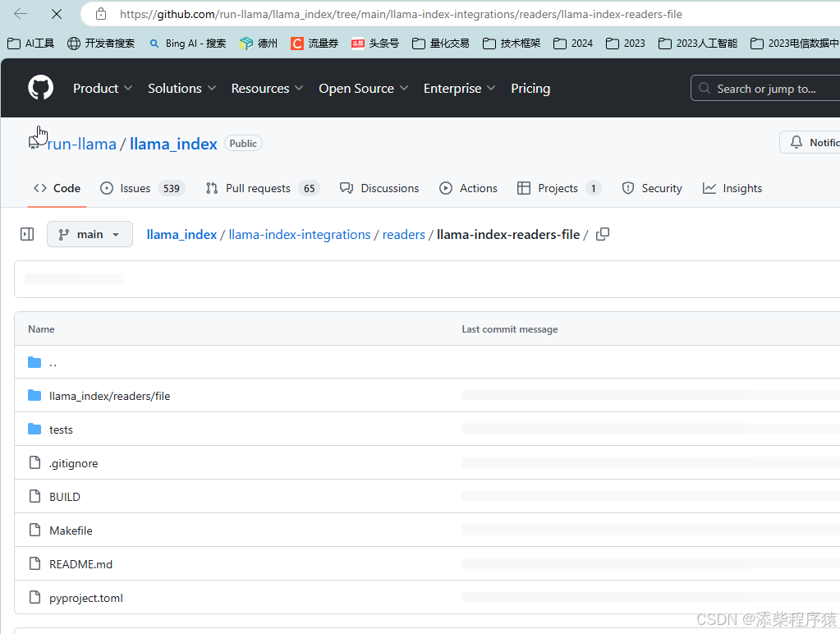Click the browser back arrow
The image size is (840, 634).
[21, 14]
